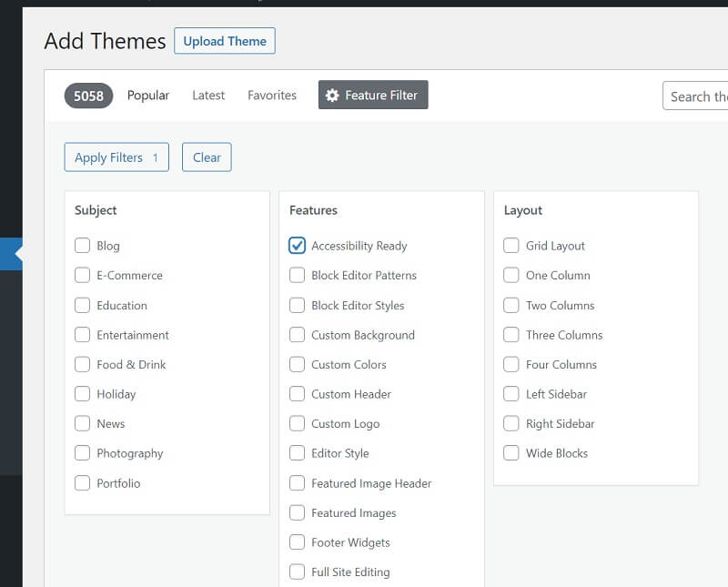Open the Feature Filter panel toggle

coord(373,95)
